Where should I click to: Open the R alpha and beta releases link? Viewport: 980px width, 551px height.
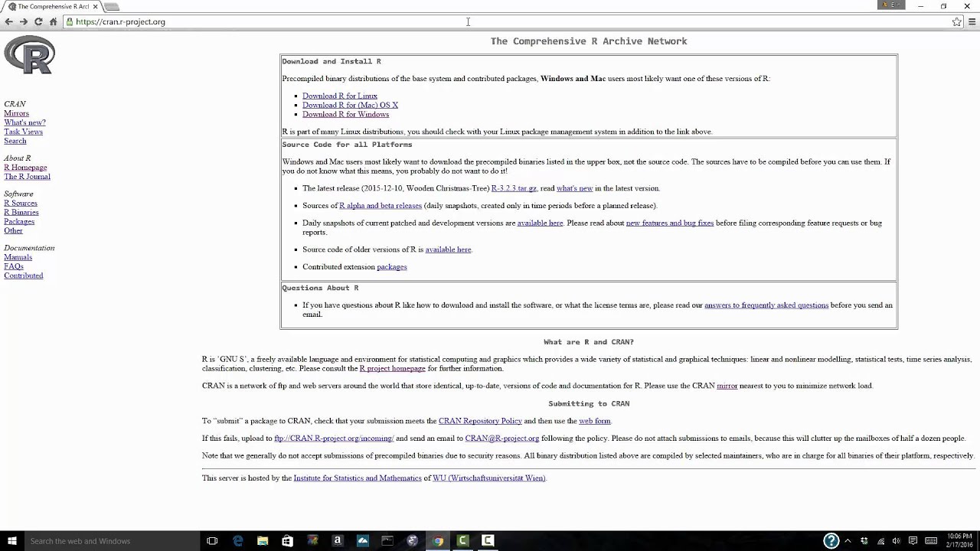click(x=381, y=205)
